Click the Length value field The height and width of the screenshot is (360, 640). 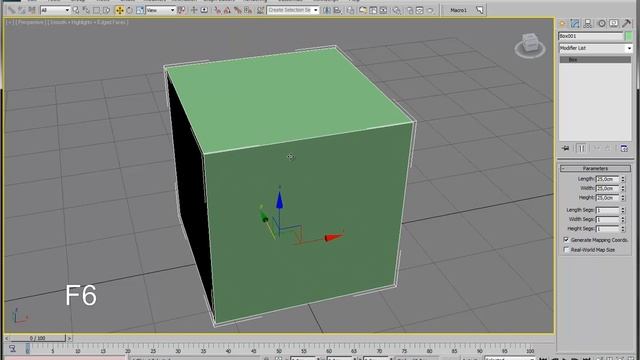pos(607,179)
